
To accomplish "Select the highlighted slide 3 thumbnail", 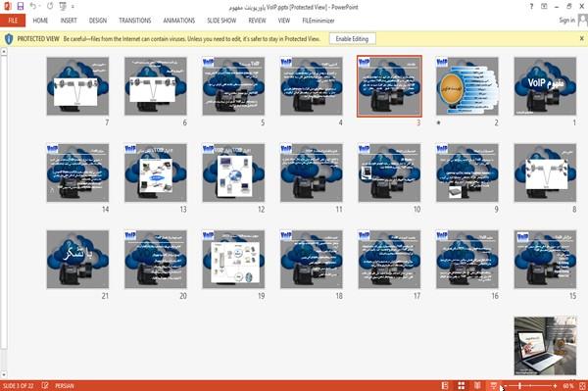I will pos(389,86).
